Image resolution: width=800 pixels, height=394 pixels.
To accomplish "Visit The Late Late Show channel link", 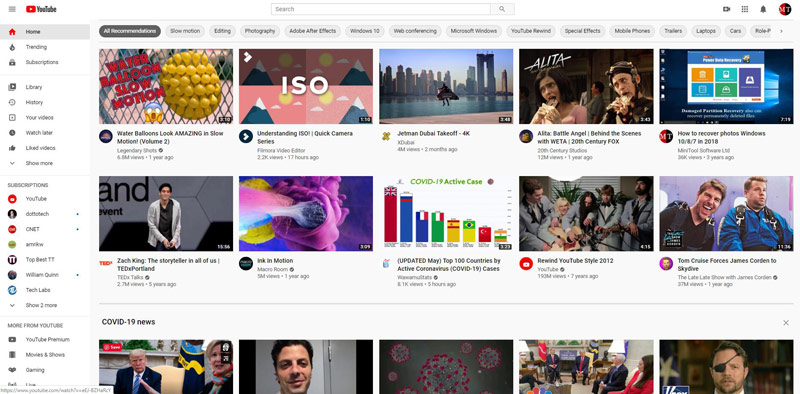I will tap(724, 278).
